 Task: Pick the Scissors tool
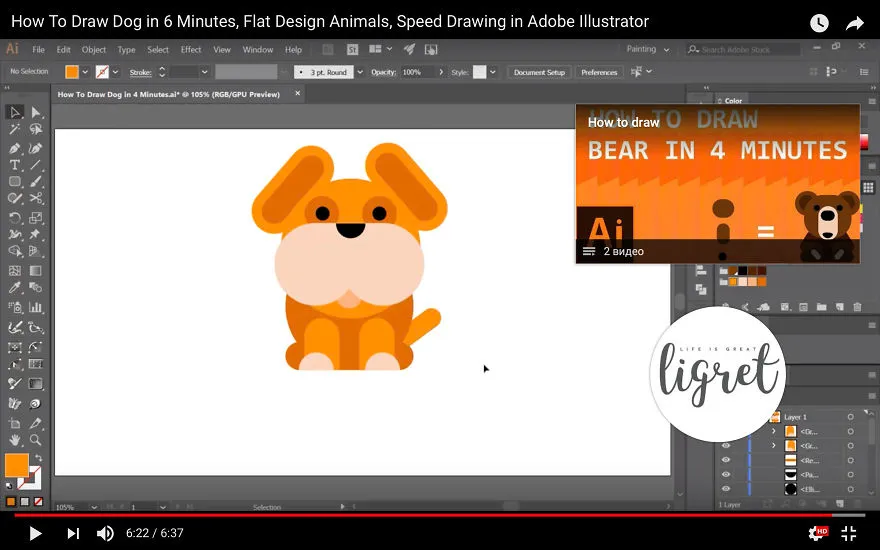point(36,198)
